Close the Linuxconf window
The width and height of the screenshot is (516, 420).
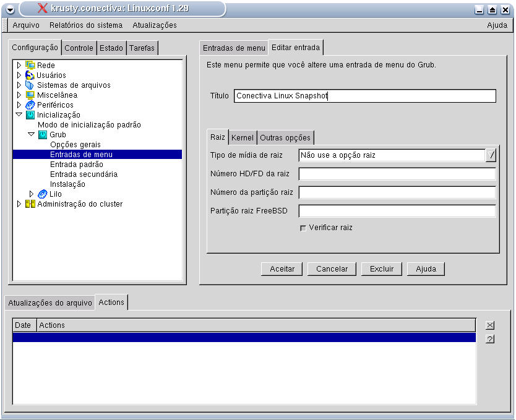click(x=505, y=10)
